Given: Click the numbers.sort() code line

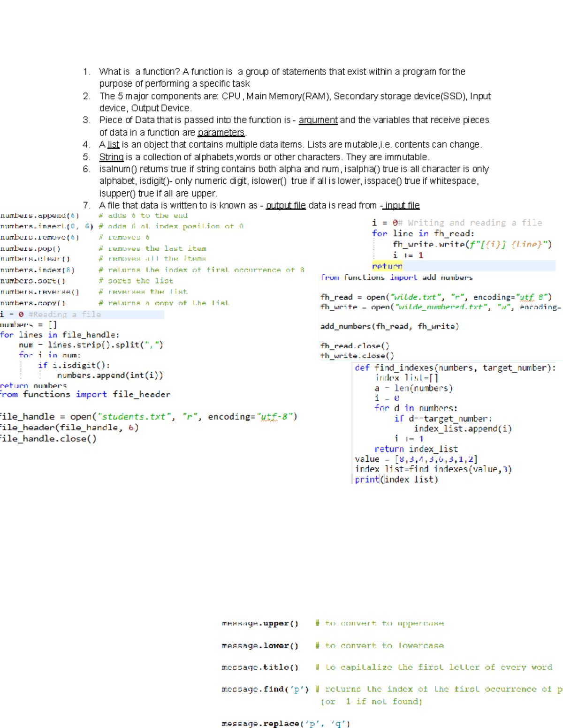Looking at the screenshot, I should (x=33, y=281).
